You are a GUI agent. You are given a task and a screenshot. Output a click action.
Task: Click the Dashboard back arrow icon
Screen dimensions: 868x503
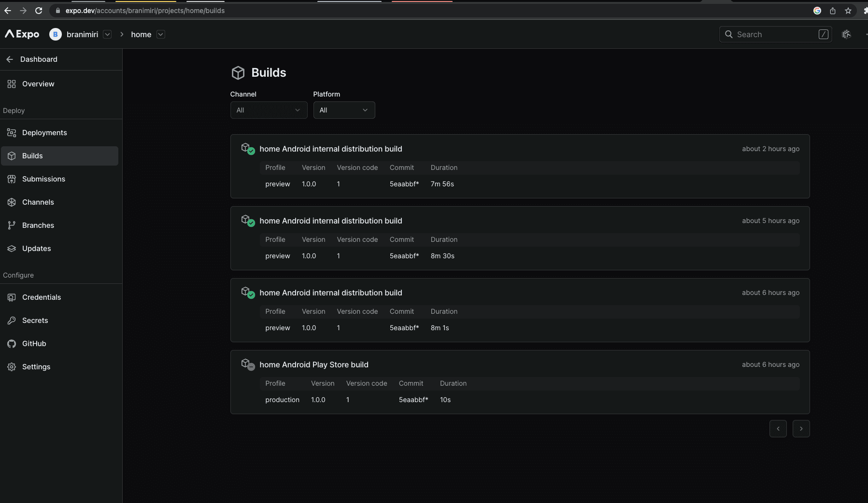click(10, 59)
